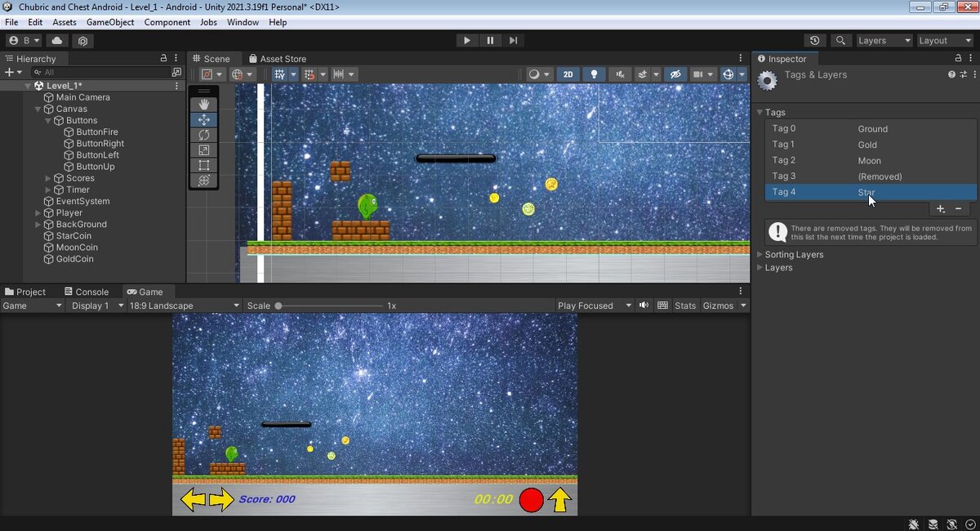Switch to the Asset Store tab

[278, 59]
